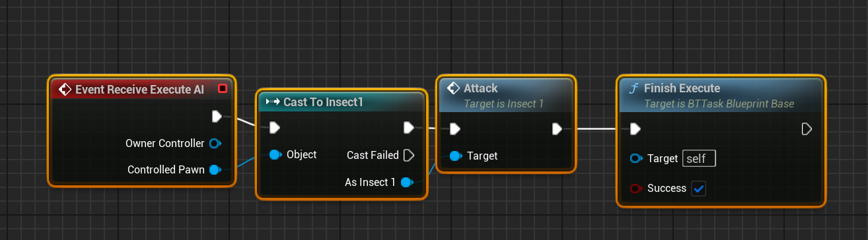This screenshot has width=868, height=240.
Task: Click the As Insect 1 label
Action: click(x=370, y=182)
